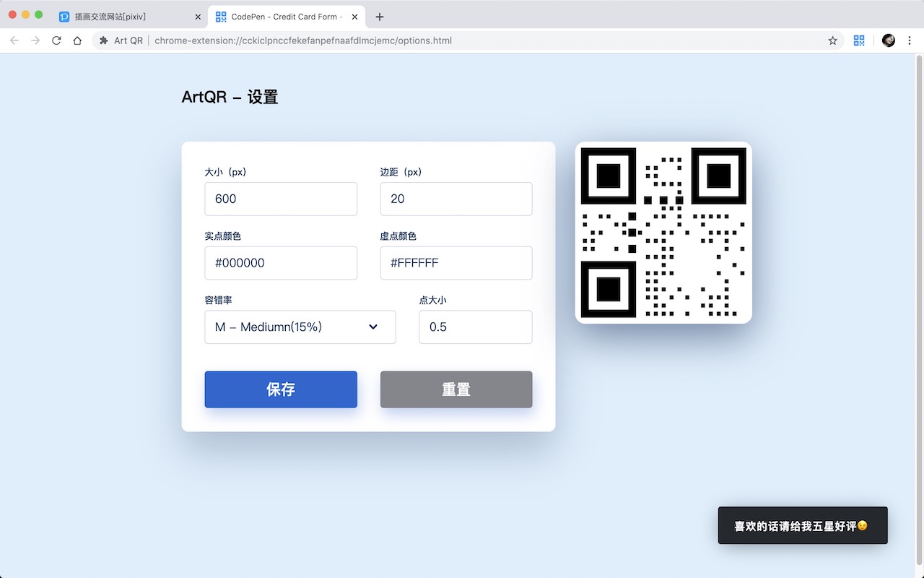Click the 点大小 label
Image resolution: width=924 pixels, height=578 pixels.
tap(432, 300)
